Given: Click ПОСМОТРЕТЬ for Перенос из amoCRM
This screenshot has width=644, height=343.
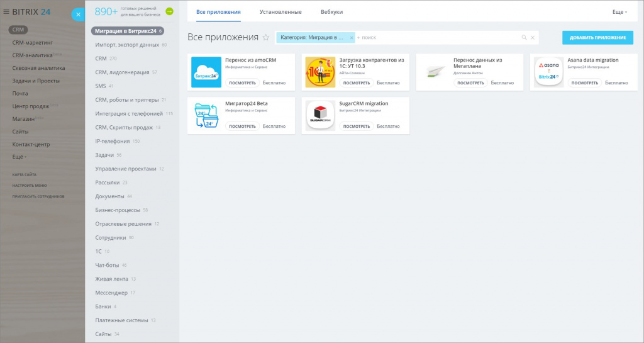Looking at the screenshot, I should point(242,82).
